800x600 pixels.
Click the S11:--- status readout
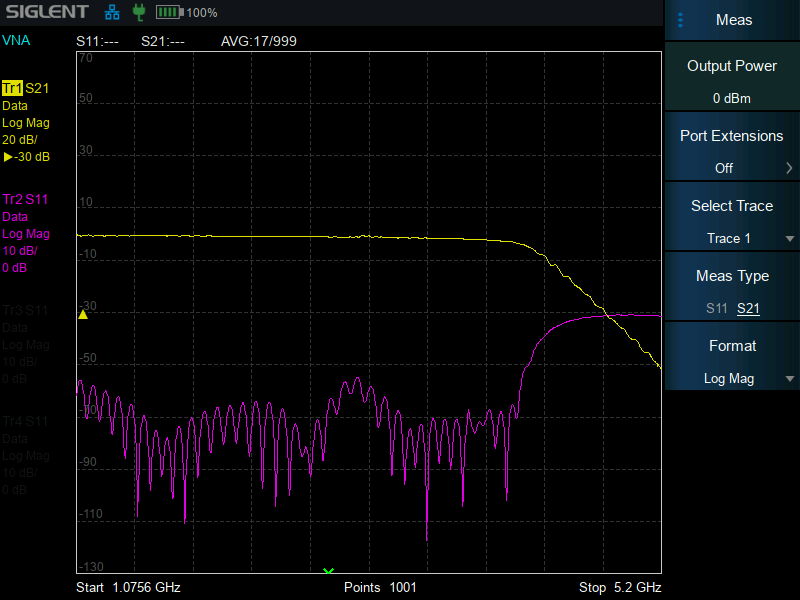point(97,41)
